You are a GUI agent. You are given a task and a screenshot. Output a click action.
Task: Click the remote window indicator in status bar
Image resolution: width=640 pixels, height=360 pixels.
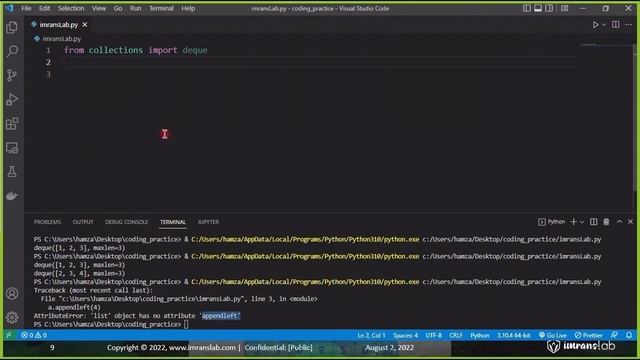click(9, 335)
